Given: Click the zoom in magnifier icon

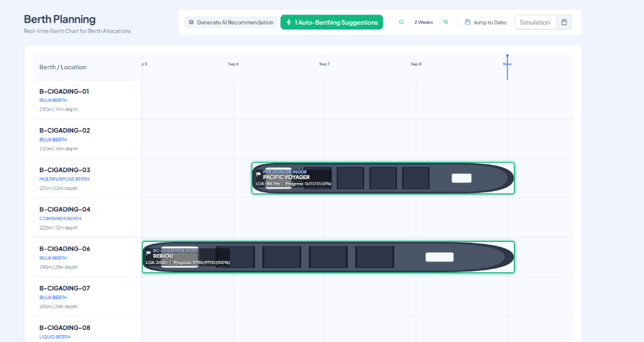Looking at the screenshot, I should tap(446, 22).
